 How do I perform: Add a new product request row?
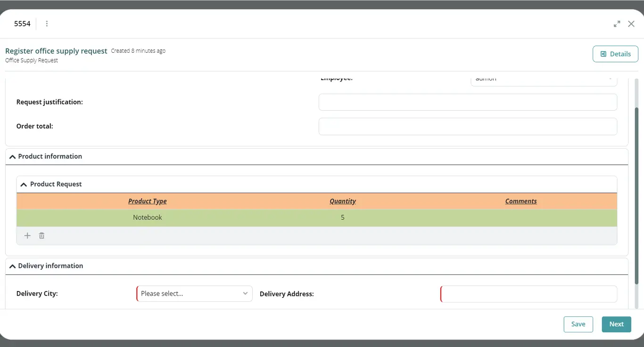(27, 236)
